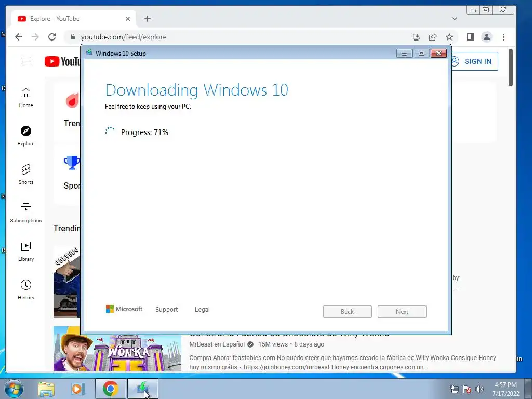This screenshot has width=532, height=399.
Task: Toggle Chrome side panel
Action: (470, 37)
